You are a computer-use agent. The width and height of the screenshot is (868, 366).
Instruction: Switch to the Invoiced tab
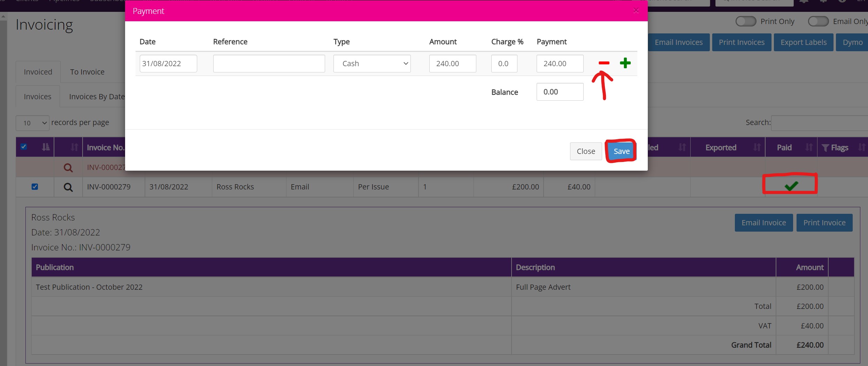38,72
